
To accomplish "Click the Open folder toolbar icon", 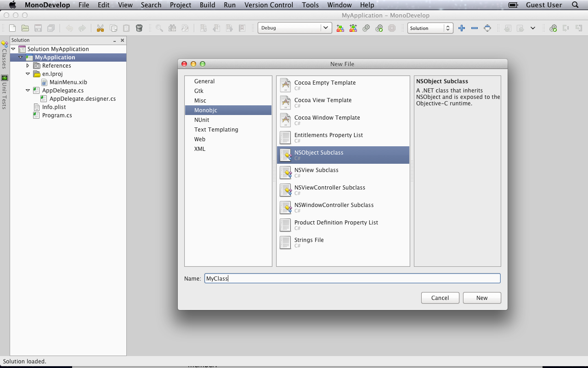I will point(25,28).
